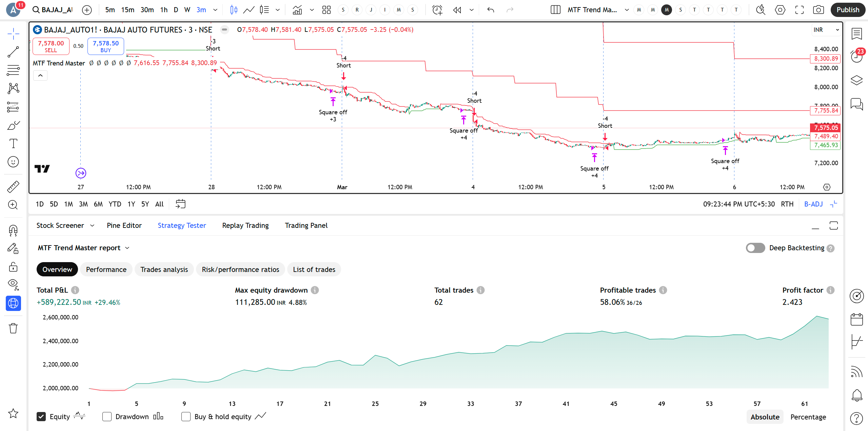Open the notifications bell panel
Image resolution: width=868 pixels, height=431 pixels.
point(857,395)
